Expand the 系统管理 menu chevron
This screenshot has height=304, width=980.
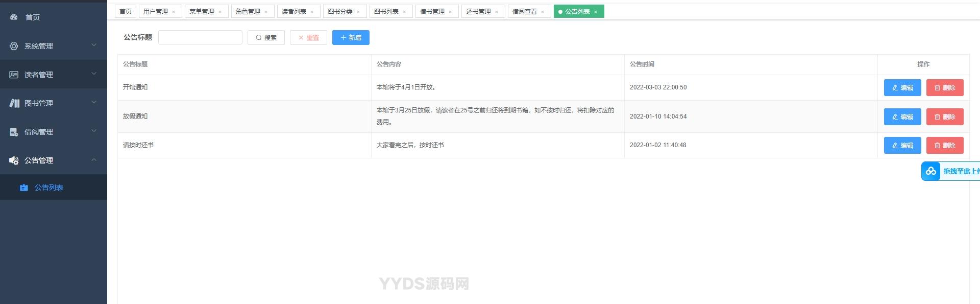(94, 45)
